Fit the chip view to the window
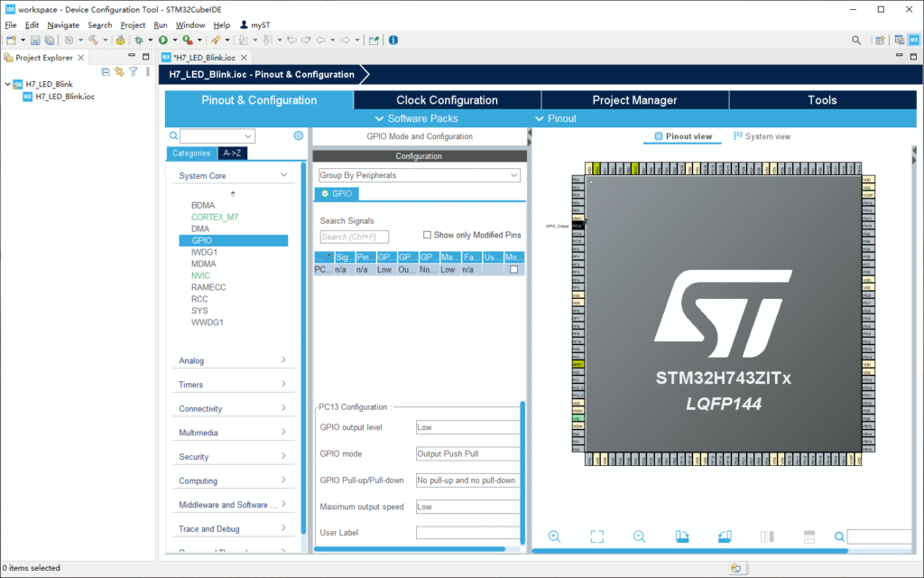The width and height of the screenshot is (924, 578). coord(597,536)
